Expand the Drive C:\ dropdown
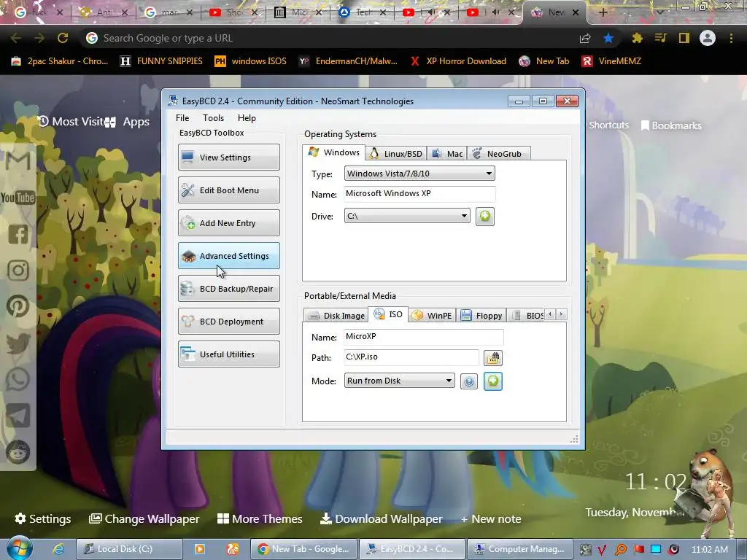The height and width of the screenshot is (560, 747). (407, 216)
